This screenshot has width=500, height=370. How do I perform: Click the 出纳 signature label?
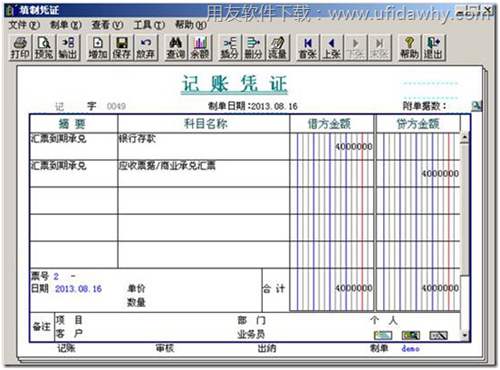point(267,348)
